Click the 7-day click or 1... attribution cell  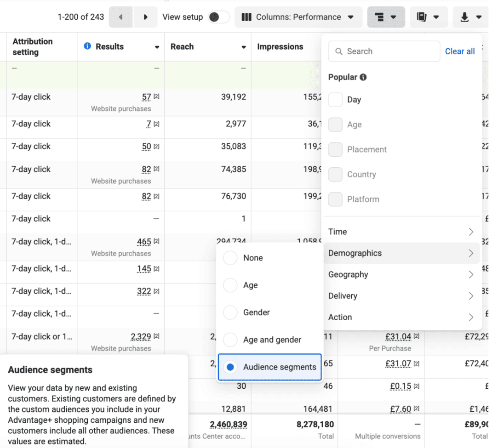click(x=42, y=336)
